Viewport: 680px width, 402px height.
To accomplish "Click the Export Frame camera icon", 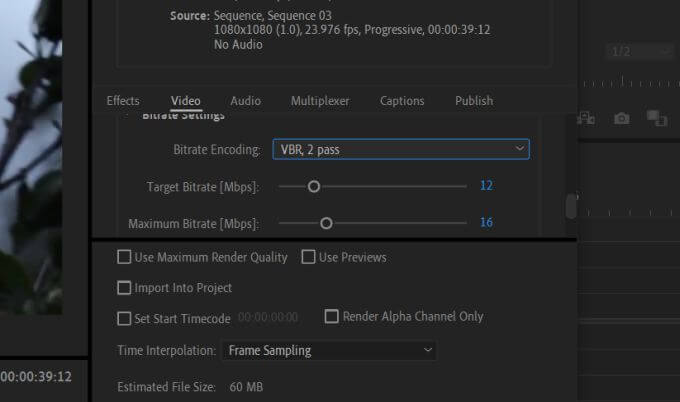I will [622, 118].
